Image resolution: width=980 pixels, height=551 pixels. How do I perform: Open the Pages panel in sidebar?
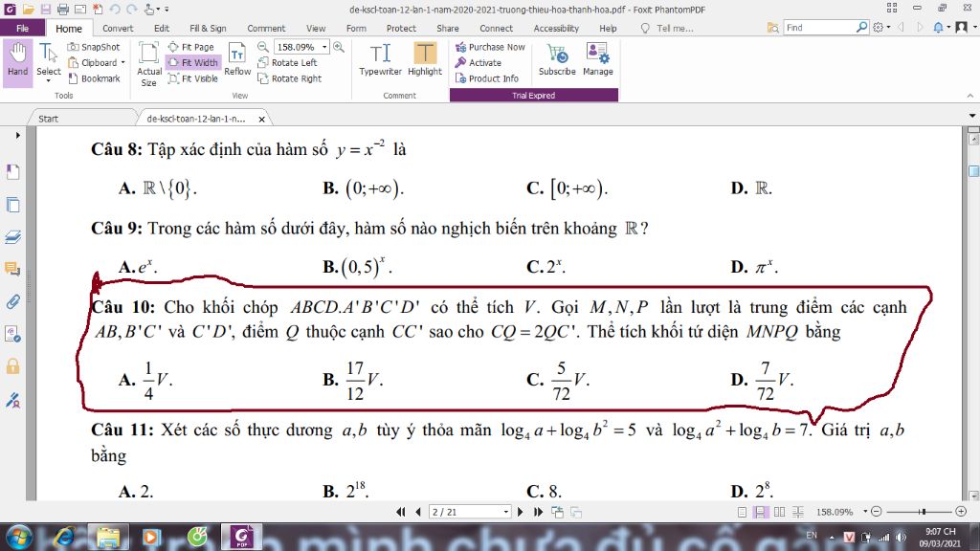(x=12, y=205)
